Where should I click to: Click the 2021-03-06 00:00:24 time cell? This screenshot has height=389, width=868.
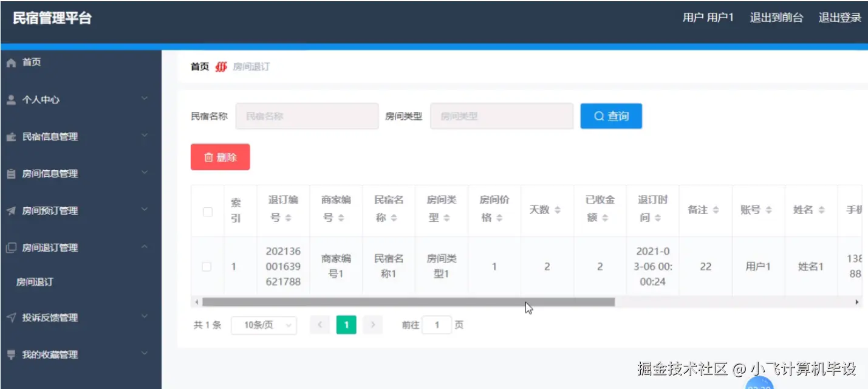tap(653, 267)
